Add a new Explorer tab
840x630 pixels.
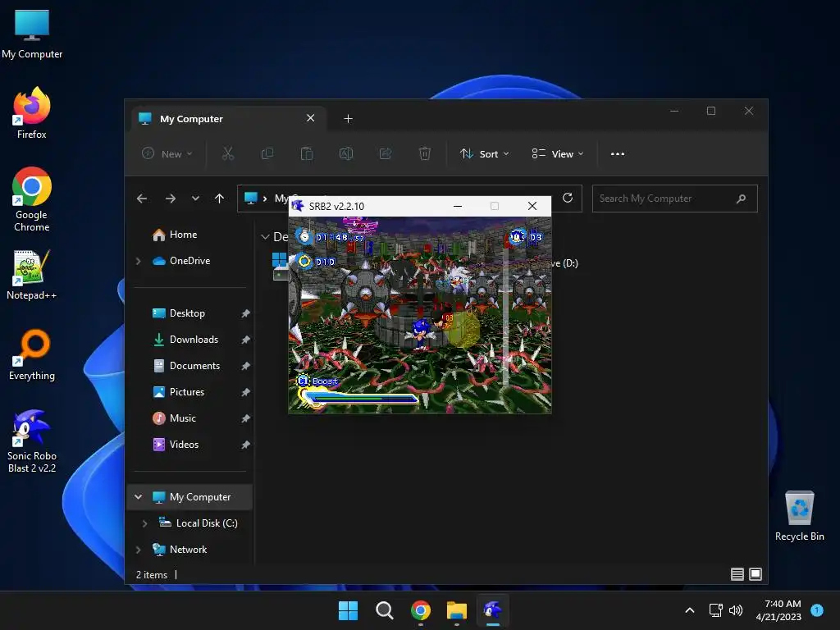coord(348,118)
